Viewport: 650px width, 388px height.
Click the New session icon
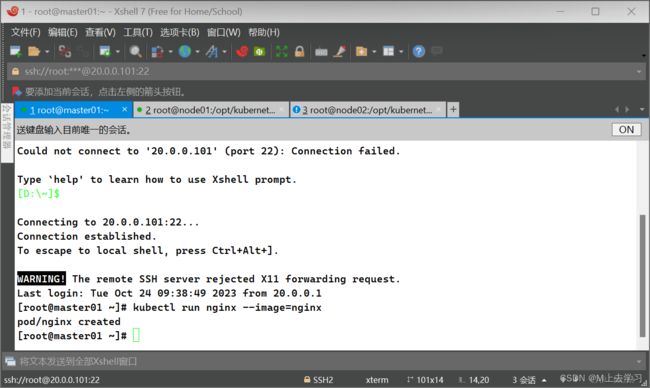tap(15, 51)
